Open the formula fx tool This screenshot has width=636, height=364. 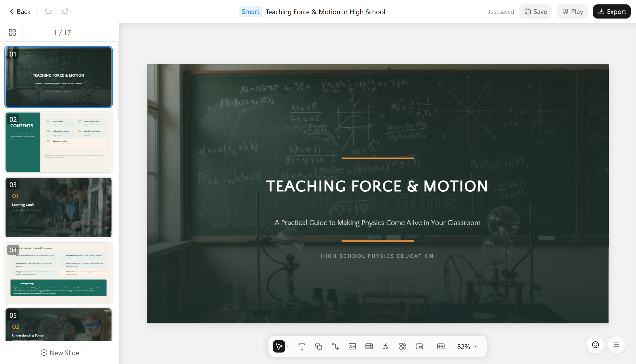(x=386, y=346)
